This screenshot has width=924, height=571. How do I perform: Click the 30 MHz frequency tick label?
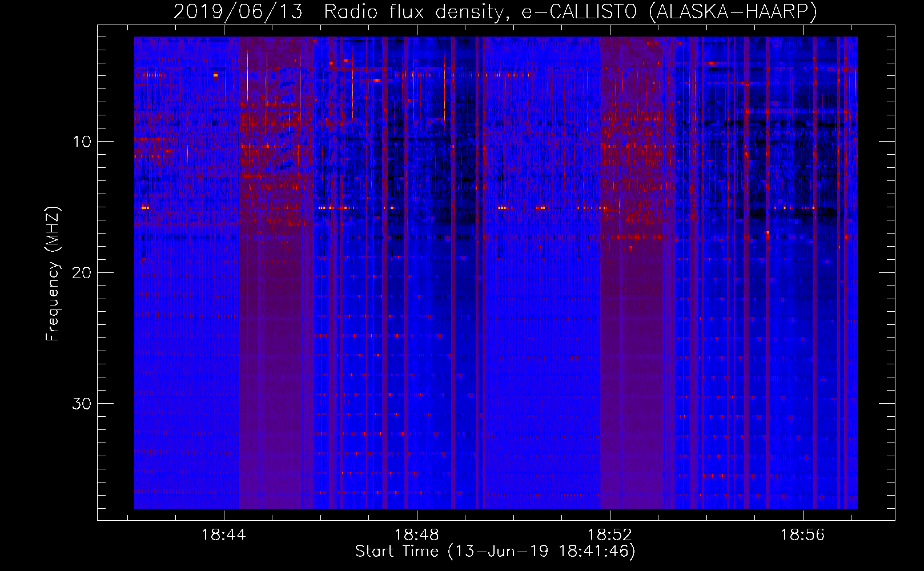(82, 404)
